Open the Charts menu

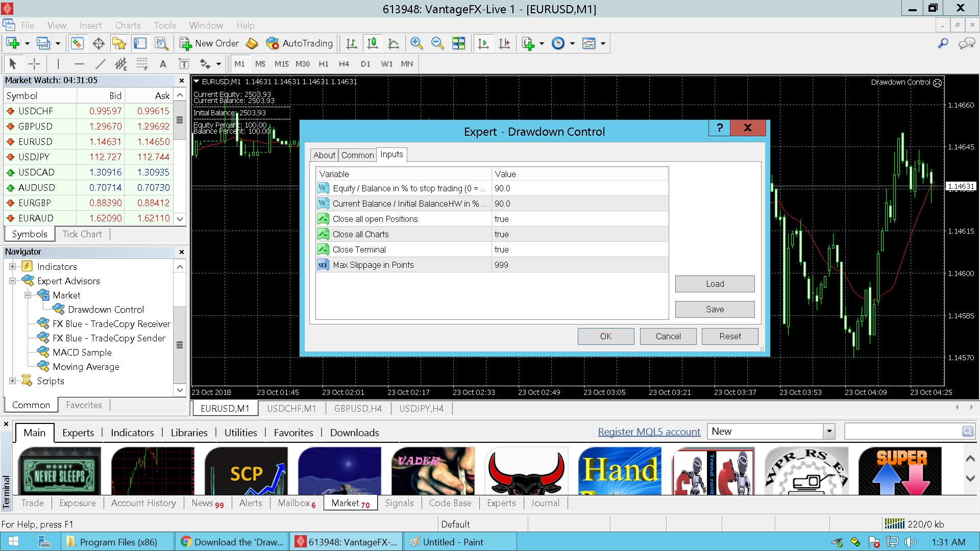coord(128,26)
